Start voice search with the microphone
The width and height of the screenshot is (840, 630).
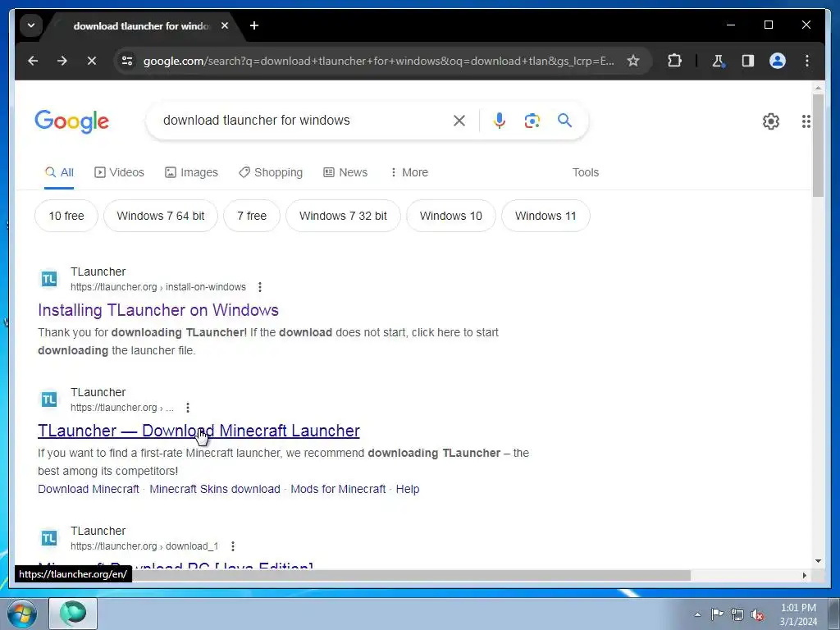(500, 121)
